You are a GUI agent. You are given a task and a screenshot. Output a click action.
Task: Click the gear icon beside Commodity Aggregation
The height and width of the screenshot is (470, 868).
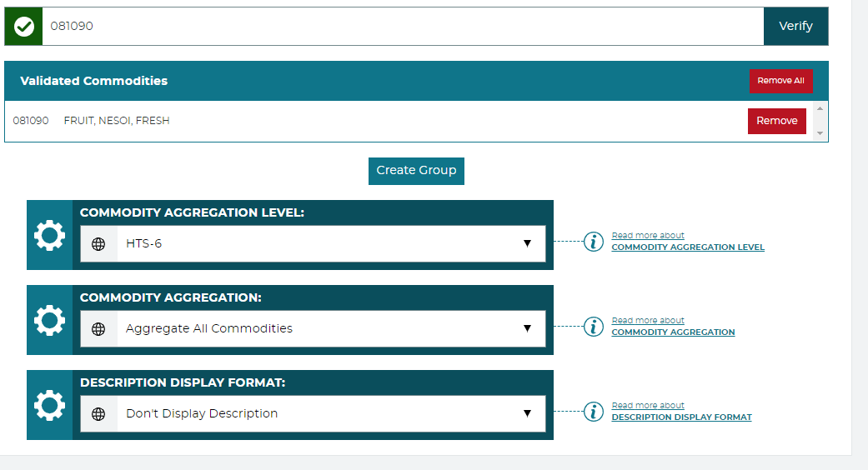pos(50,320)
